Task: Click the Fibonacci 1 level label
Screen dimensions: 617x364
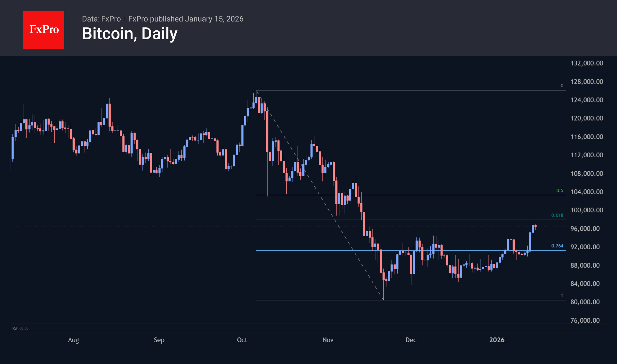Action: 562,295
